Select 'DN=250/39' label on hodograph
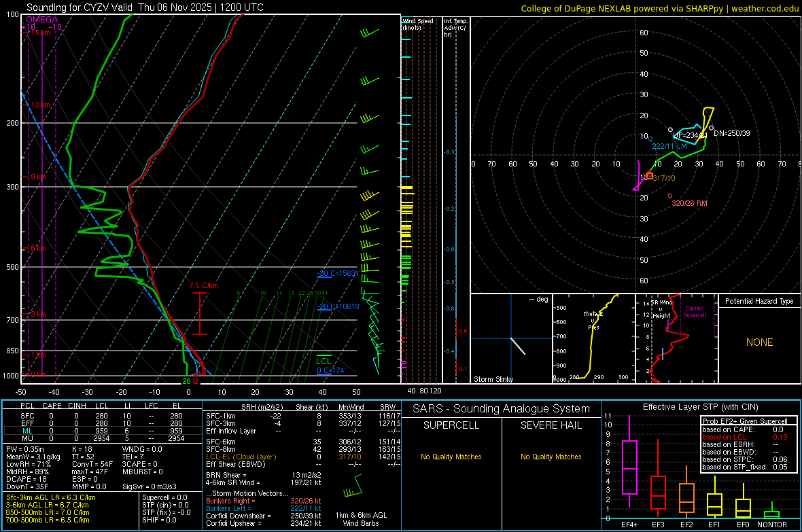Image resolution: width=802 pixels, height=532 pixels. tap(731, 133)
